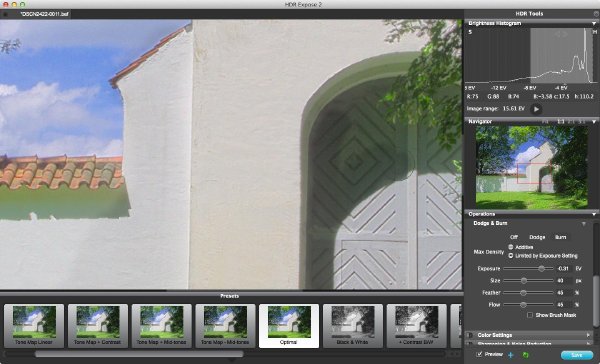600x364 pixels.
Task: Select the Optimal preset
Action: pyautogui.click(x=289, y=326)
